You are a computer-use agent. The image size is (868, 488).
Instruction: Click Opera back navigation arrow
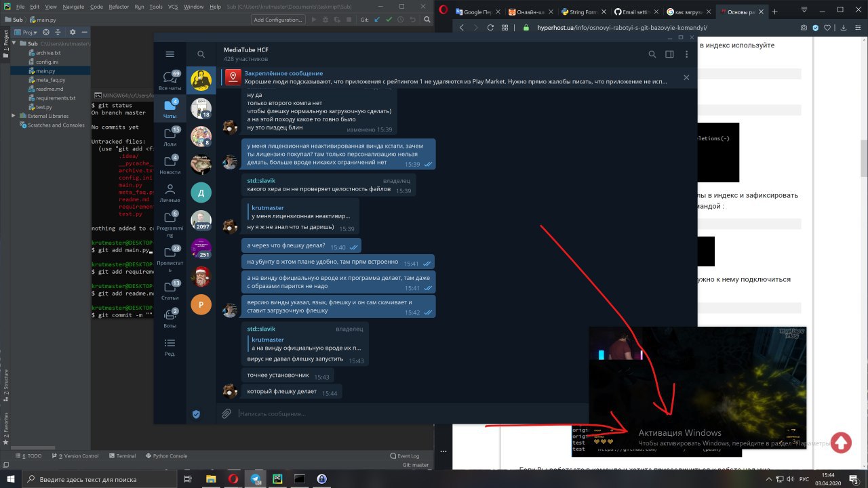[x=462, y=28]
